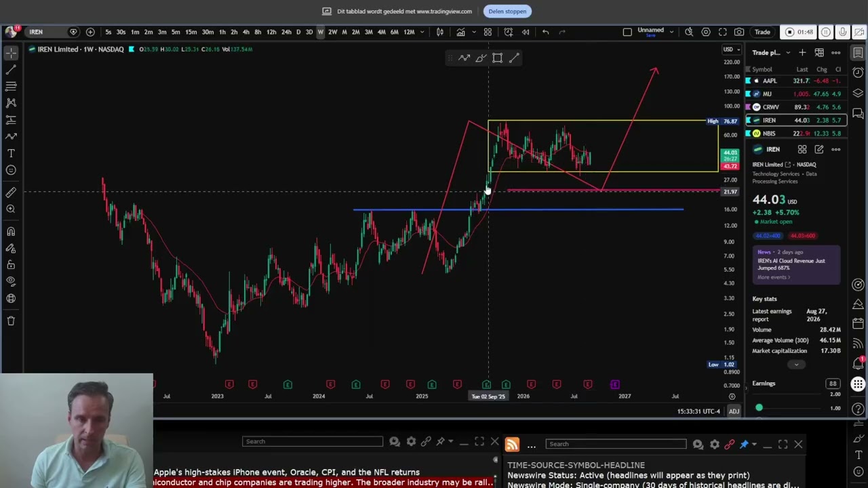Screen dimensions: 868x488
Task: Select rectangle shape in floating drawing toolbar
Action: [497, 58]
